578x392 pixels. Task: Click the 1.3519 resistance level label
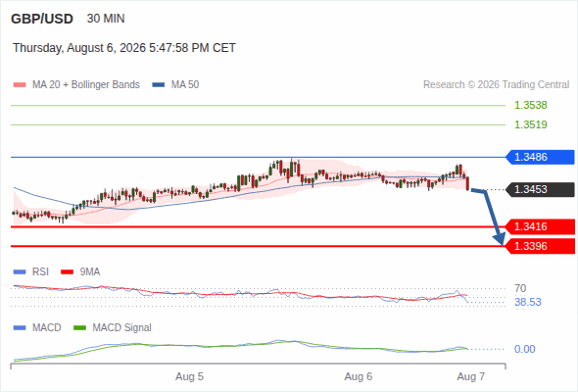[x=530, y=124]
